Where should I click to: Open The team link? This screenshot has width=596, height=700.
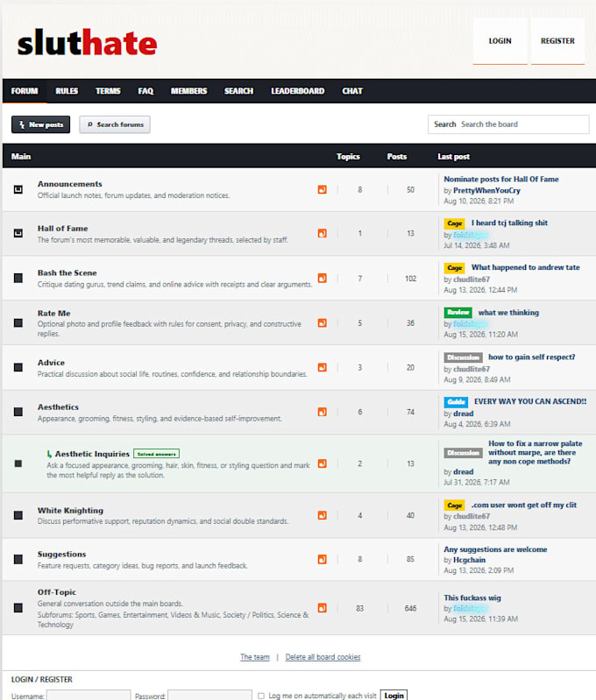coord(255,657)
